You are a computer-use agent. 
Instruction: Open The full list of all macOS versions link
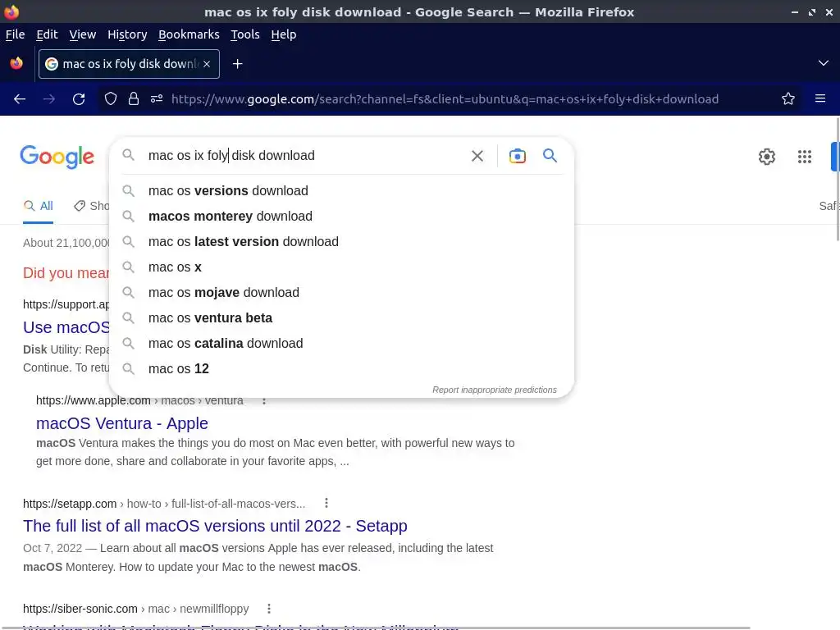click(215, 526)
